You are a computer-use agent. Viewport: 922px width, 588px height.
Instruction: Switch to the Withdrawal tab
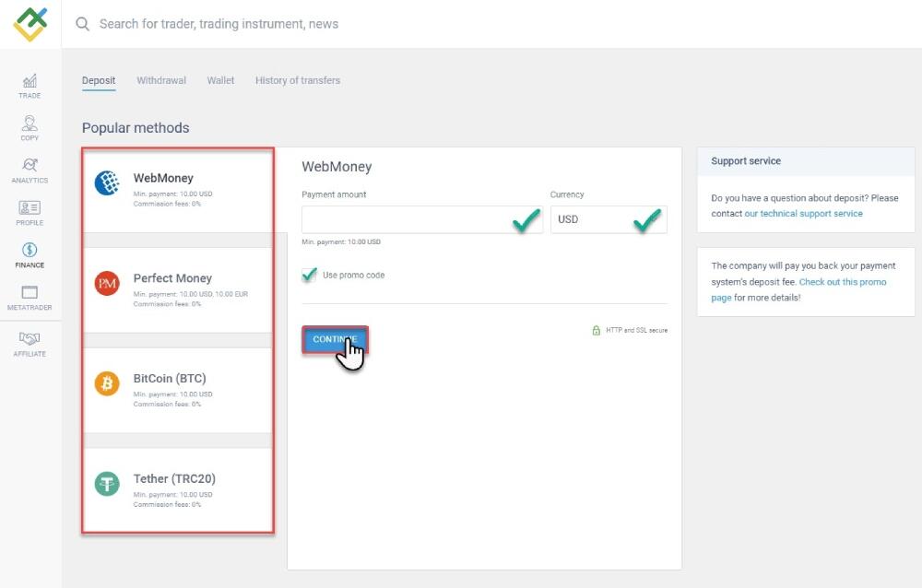[x=161, y=80]
